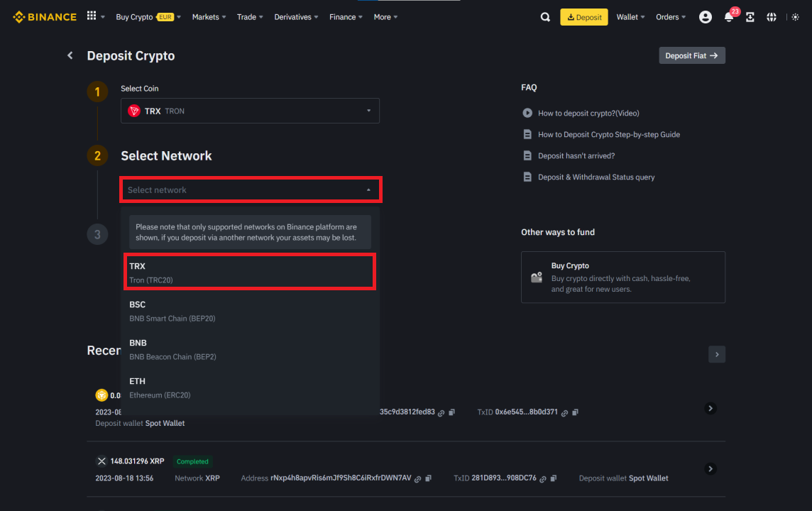Open link icon next to XRP address
812x511 pixels.
[417, 479]
